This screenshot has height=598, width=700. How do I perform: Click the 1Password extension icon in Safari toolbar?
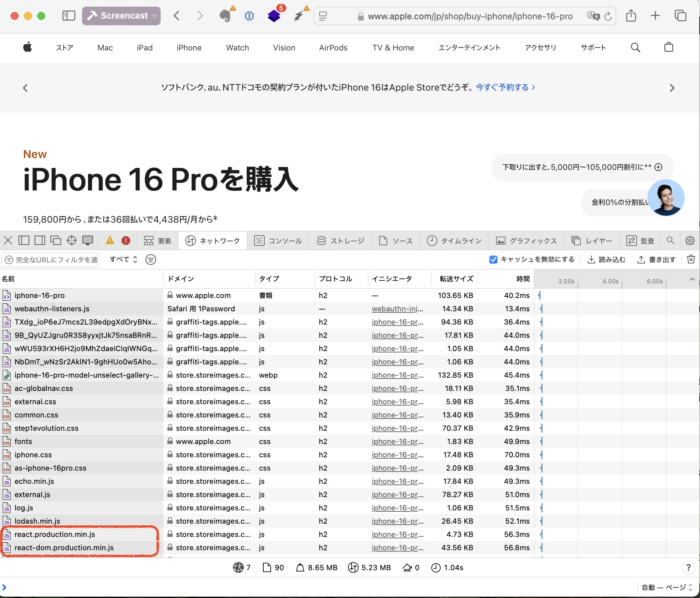(x=249, y=16)
